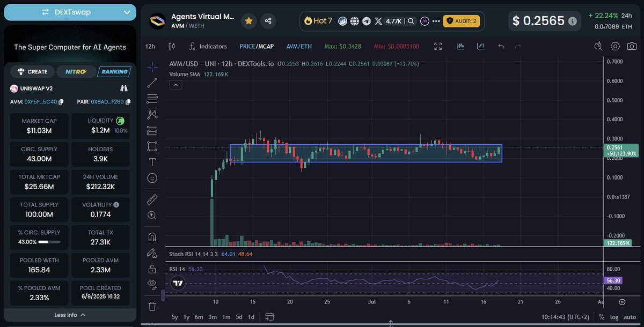The width and height of the screenshot is (644, 327).
Task: Click the second chart layout icon before undo
Action: 481,46
